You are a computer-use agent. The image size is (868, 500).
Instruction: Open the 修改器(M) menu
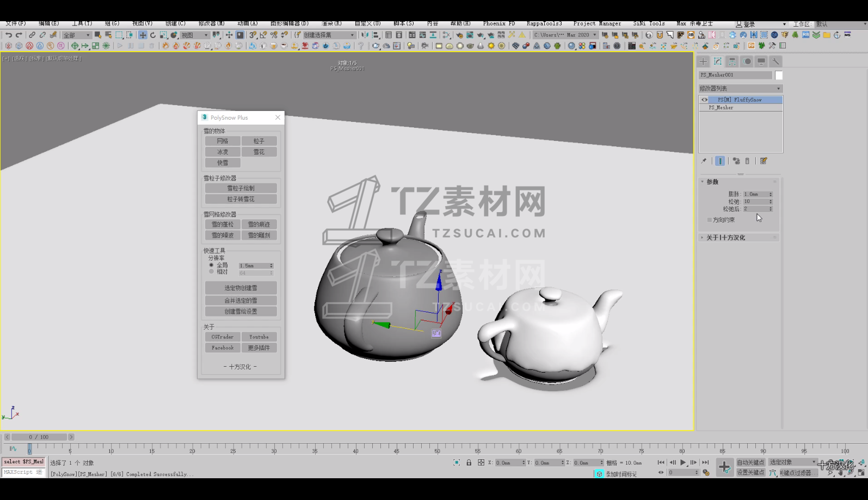tap(211, 24)
